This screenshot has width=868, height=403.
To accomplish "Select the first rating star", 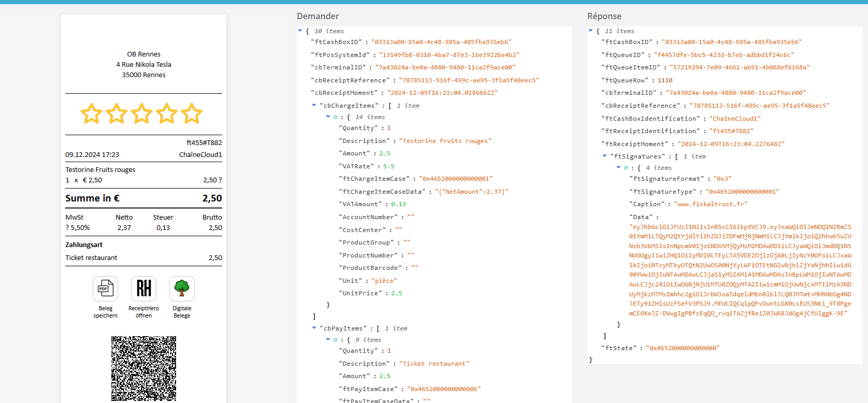I will click(x=92, y=113).
